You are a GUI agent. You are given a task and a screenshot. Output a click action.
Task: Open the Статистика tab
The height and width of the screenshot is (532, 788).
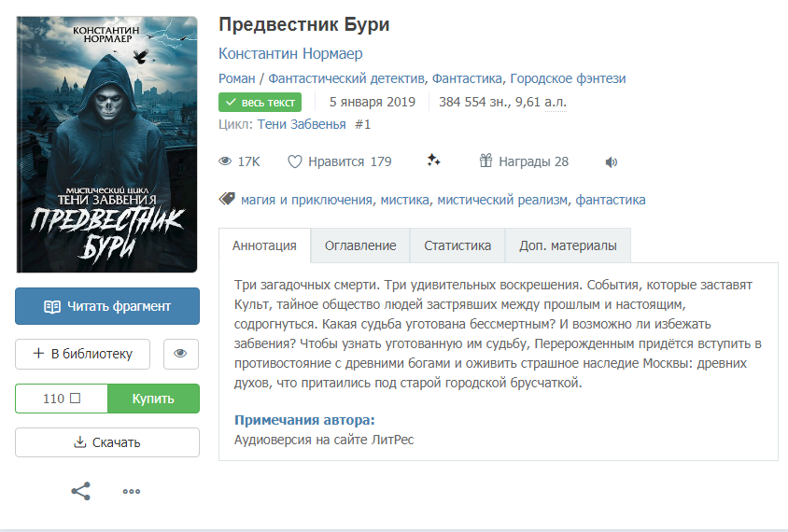pyautogui.click(x=457, y=245)
